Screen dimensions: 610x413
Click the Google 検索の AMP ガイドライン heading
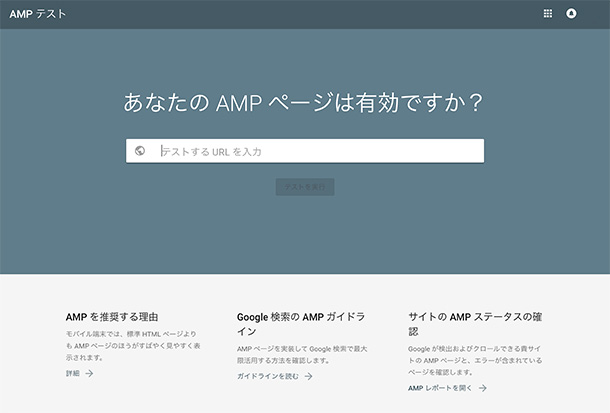tap(301, 324)
